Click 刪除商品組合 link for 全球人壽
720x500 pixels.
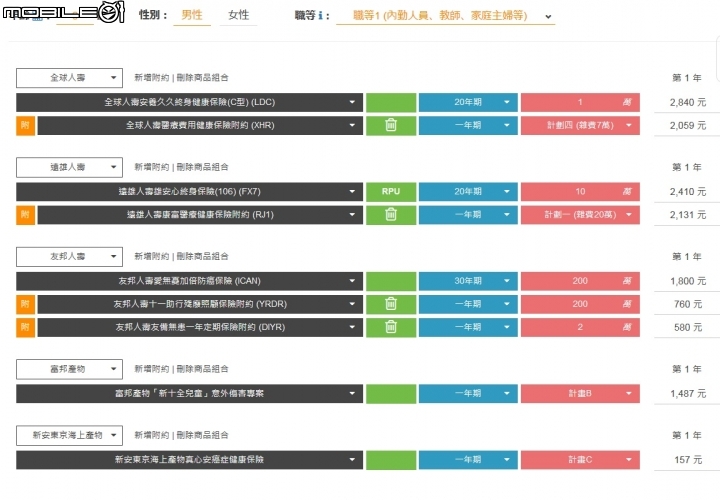click(x=202, y=78)
